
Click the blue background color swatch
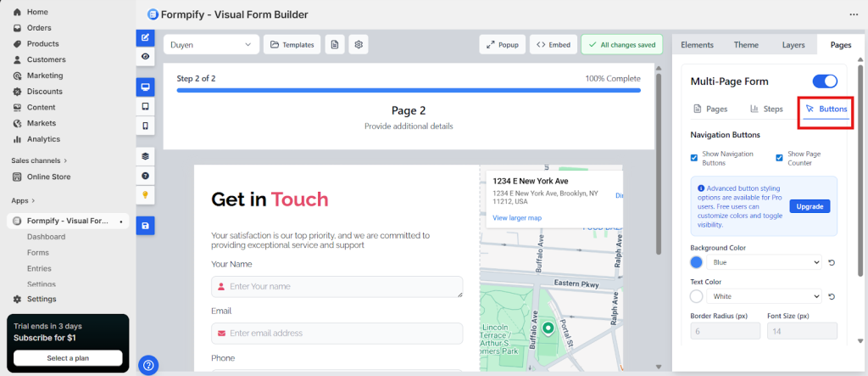point(697,263)
